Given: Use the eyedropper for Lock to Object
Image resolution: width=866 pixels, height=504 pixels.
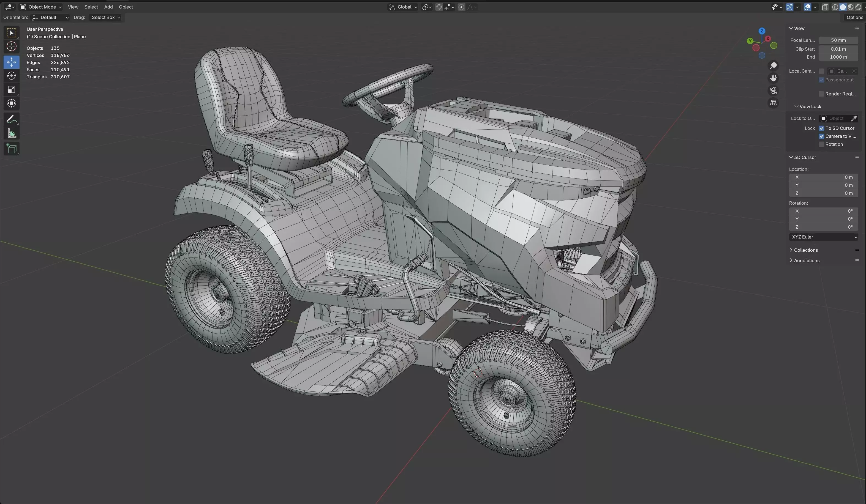Looking at the screenshot, I should tap(854, 119).
